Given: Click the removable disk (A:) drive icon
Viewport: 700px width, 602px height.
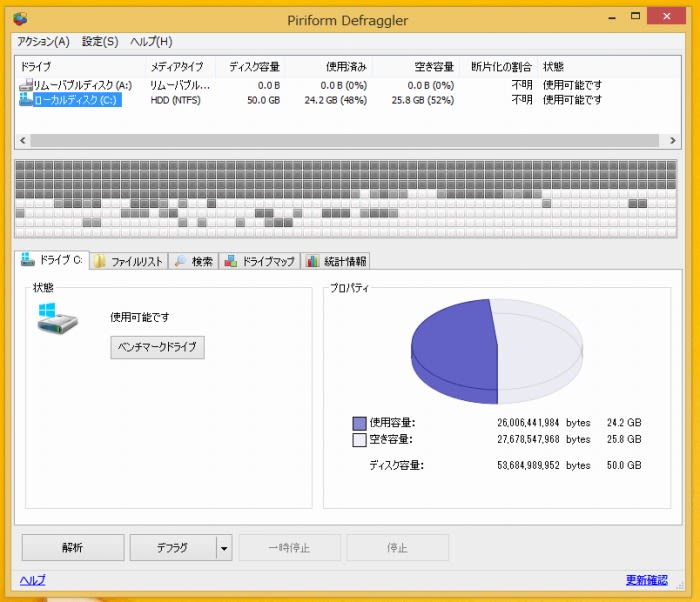Looking at the screenshot, I should [x=25, y=86].
